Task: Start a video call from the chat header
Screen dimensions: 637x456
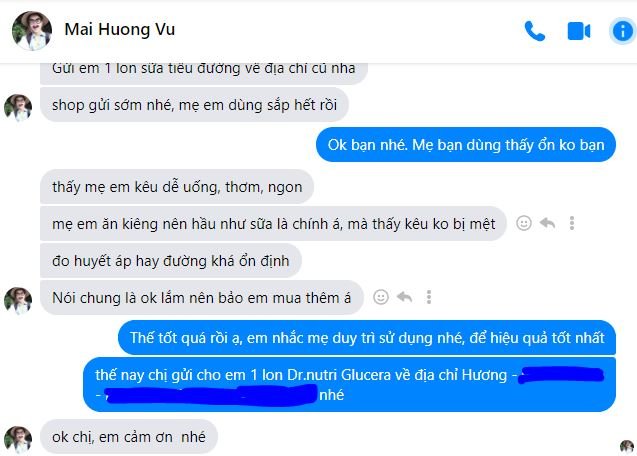Action: coord(578,31)
